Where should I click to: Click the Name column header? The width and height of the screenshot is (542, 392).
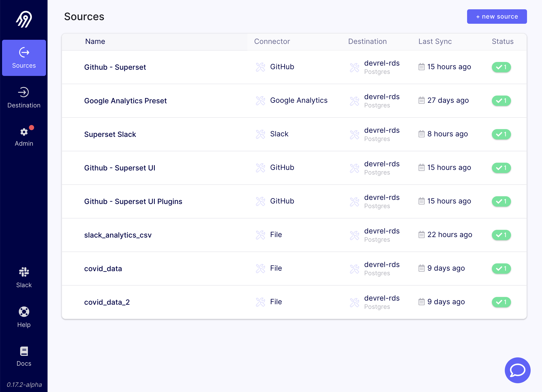coord(95,41)
